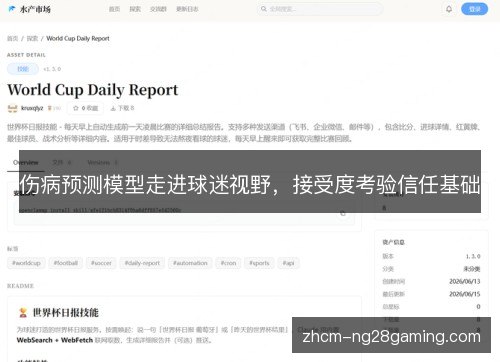Click the blue 技能 type badge
500x362 pixels.
(x=23, y=69)
